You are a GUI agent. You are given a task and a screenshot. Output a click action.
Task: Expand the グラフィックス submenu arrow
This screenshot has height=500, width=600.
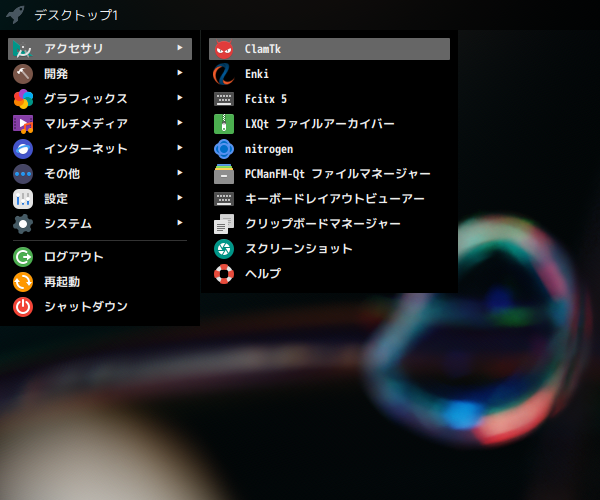click(x=180, y=98)
